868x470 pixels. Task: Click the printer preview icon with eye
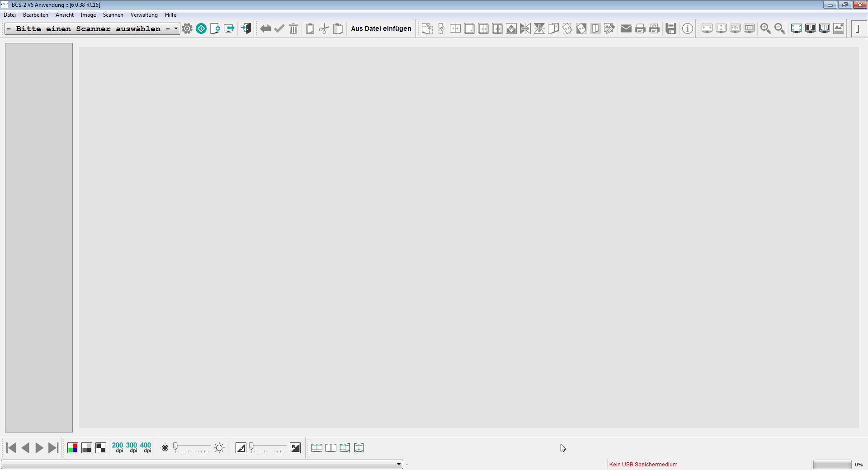654,28
